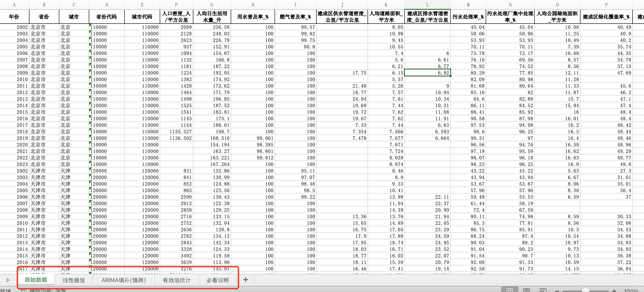This screenshot has height=292, width=644.
Task: Open the 线性插值 sheet tab
Action: 74,280
